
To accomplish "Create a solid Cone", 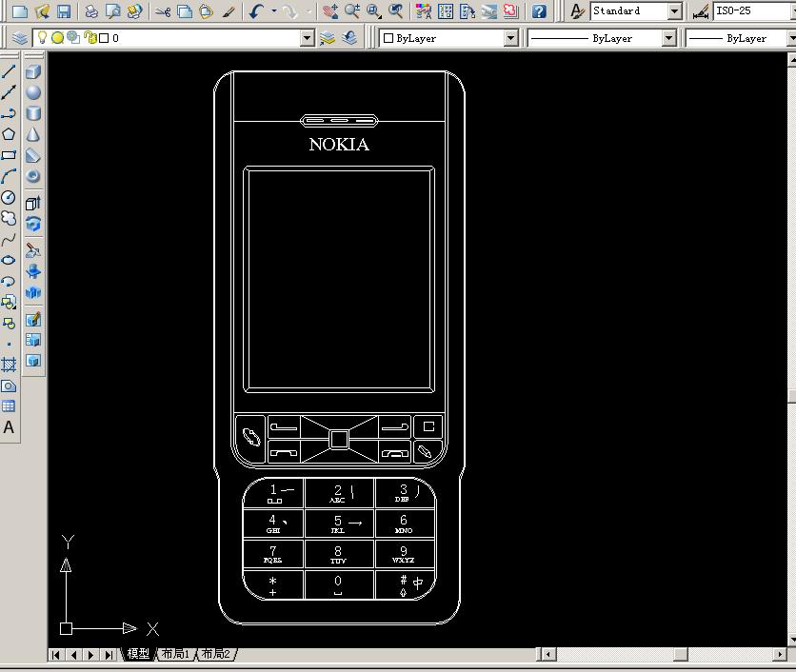I will click(x=33, y=134).
